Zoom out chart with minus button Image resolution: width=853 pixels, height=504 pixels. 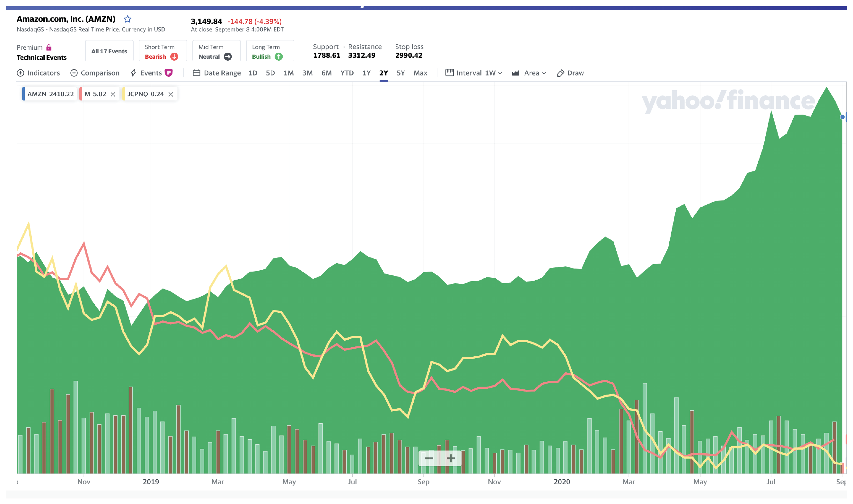pos(429,458)
